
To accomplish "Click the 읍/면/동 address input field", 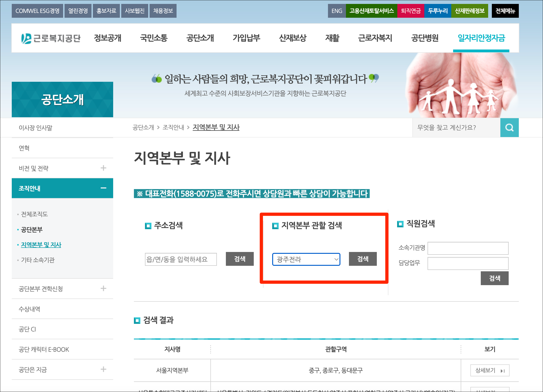I will click(180, 259).
